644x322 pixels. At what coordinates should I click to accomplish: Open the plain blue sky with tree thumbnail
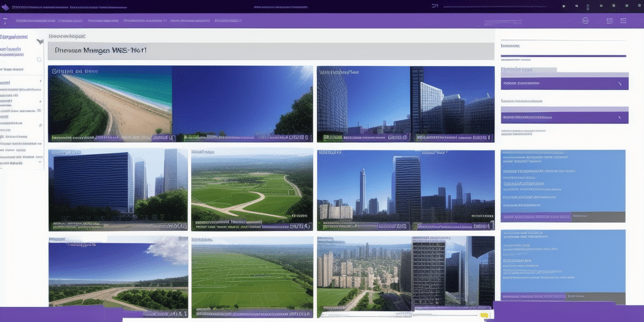pos(242,104)
